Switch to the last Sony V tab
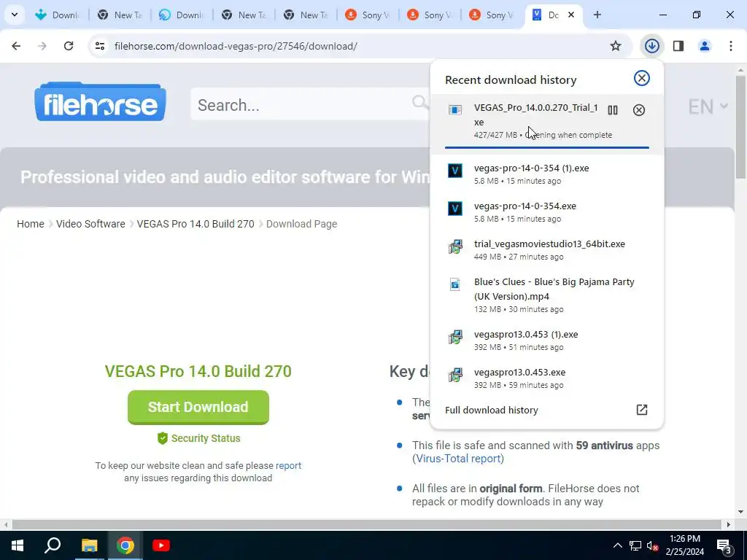 pyautogui.click(x=492, y=15)
